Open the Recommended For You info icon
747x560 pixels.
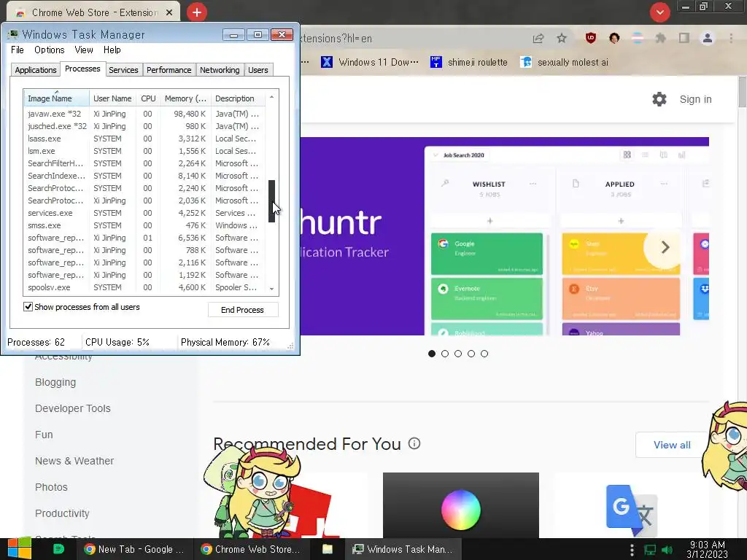[x=414, y=444]
